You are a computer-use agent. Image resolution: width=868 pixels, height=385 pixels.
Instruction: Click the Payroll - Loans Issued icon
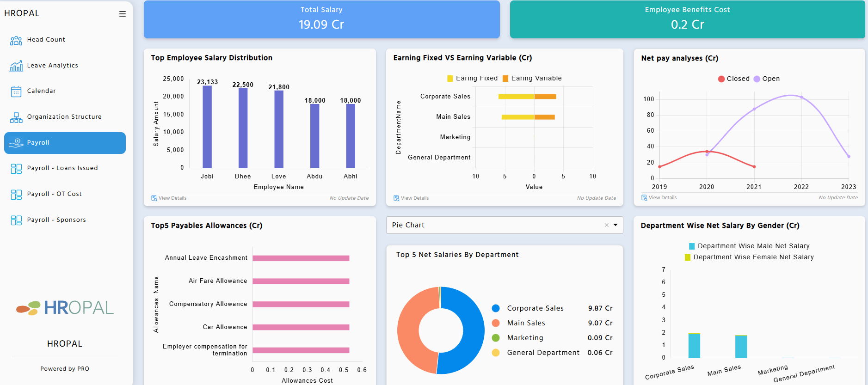point(16,169)
